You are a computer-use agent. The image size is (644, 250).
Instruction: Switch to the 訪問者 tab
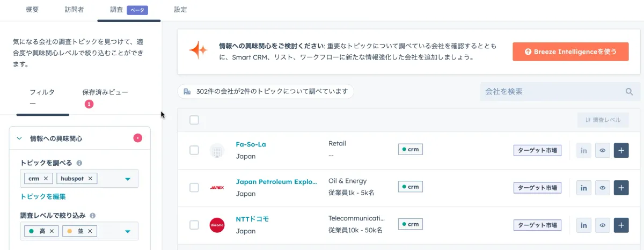click(x=75, y=10)
